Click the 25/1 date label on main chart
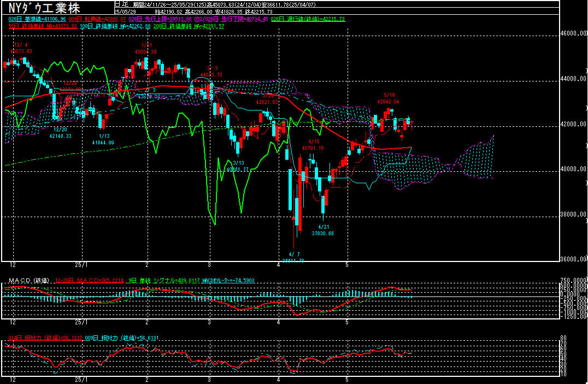Image resolution: width=588 pixels, height=384 pixels. (81, 265)
